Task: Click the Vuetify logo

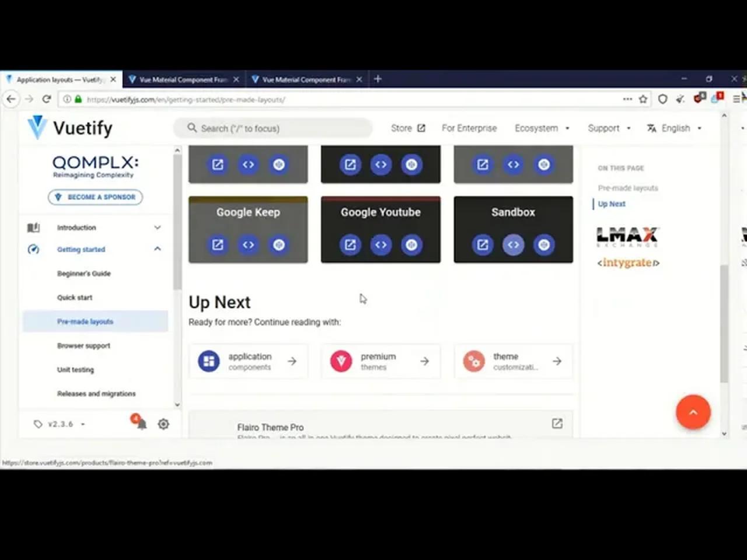Action: tap(70, 128)
